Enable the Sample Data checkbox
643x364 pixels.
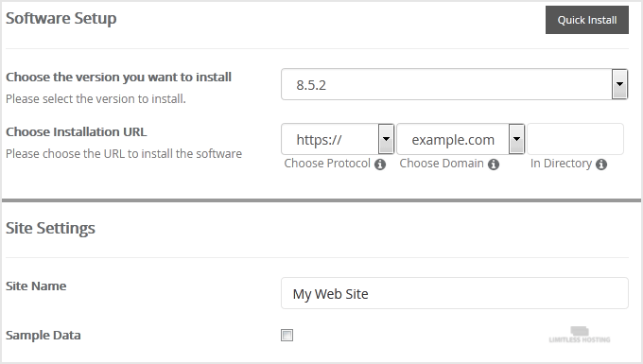tap(287, 336)
